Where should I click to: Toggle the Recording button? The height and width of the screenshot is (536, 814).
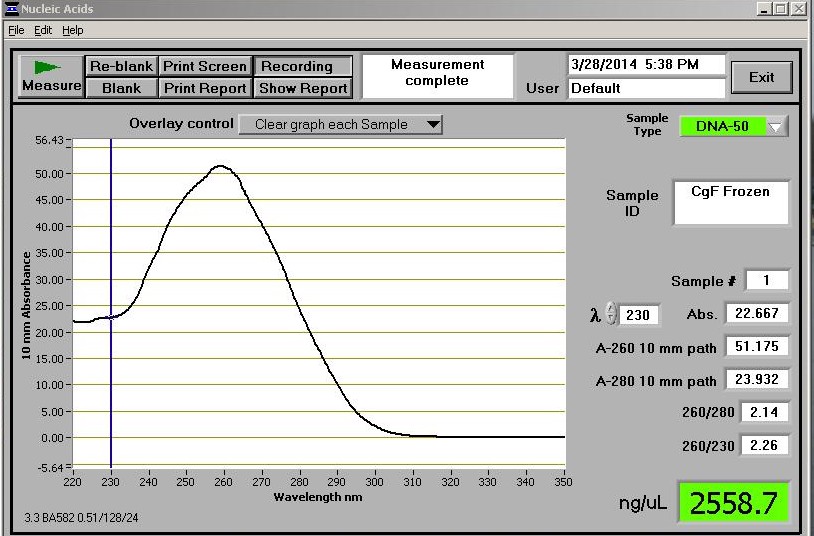point(303,66)
